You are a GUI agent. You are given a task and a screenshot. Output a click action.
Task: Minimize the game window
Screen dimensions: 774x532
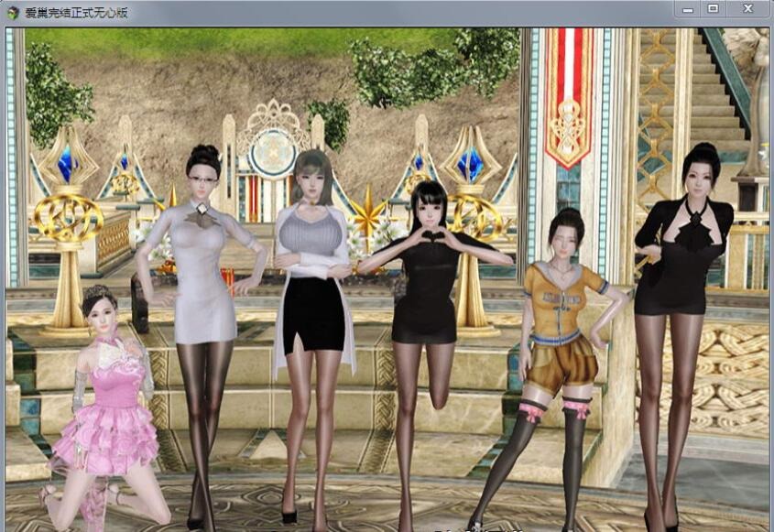click(x=689, y=8)
